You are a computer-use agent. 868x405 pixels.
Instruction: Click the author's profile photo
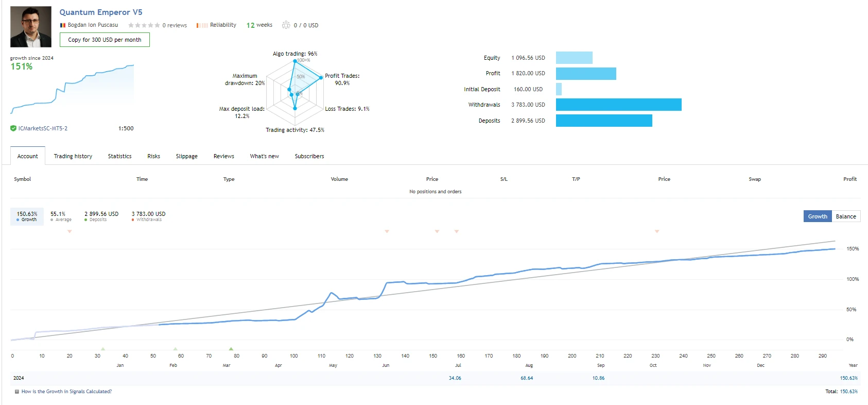coord(31,27)
